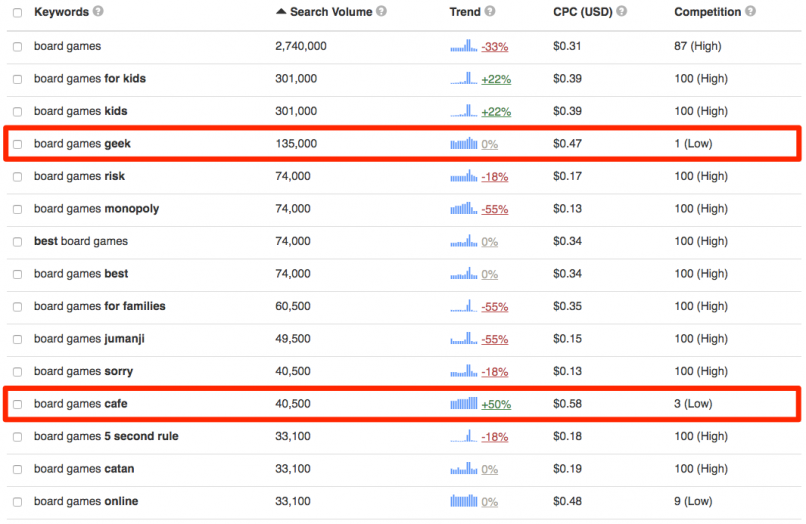Open the +50% link for 'board games cafe'
806x524 pixels.
pyautogui.click(x=496, y=405)
